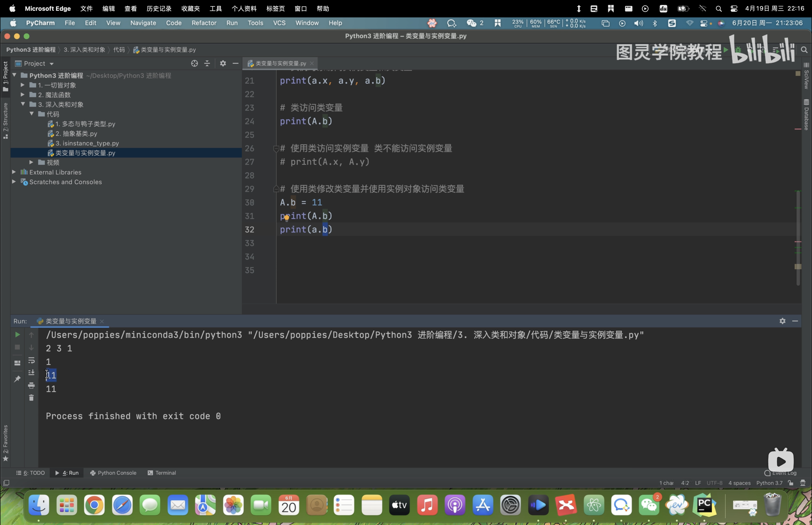Expand External Libraries node

coord(14,172)
